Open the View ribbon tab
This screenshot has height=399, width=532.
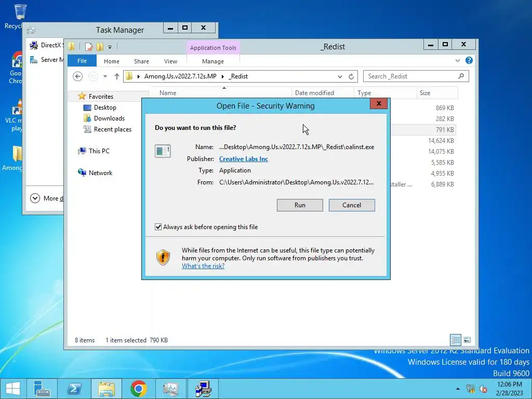coord(170,61)
